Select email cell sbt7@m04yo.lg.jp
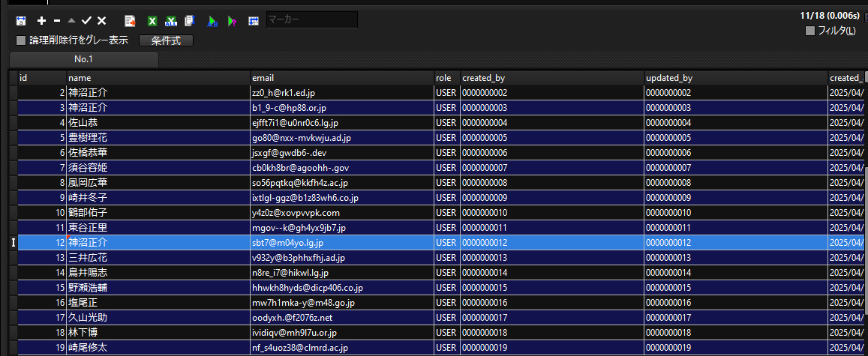 [x=342, y=242]
